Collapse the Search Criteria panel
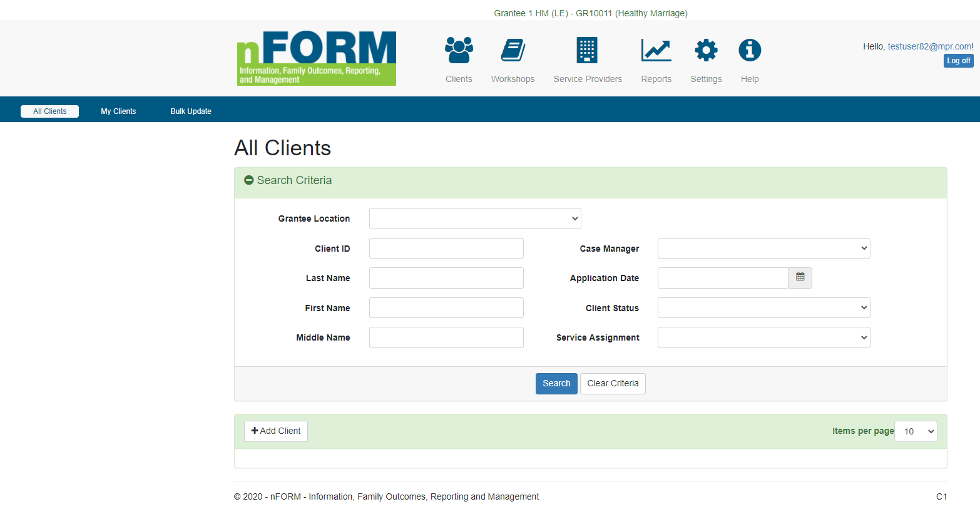 249,180
